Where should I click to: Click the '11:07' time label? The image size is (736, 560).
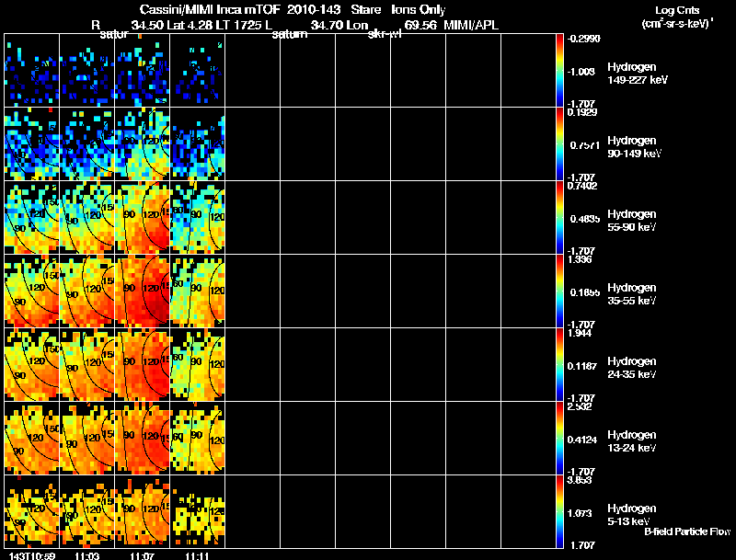143,556
